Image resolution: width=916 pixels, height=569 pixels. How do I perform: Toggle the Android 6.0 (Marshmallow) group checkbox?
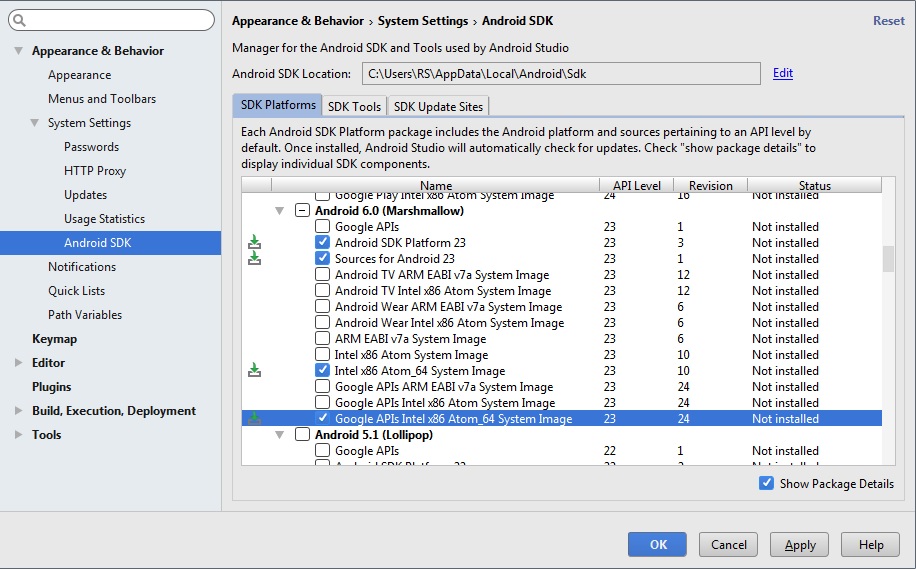pos(302,210)
